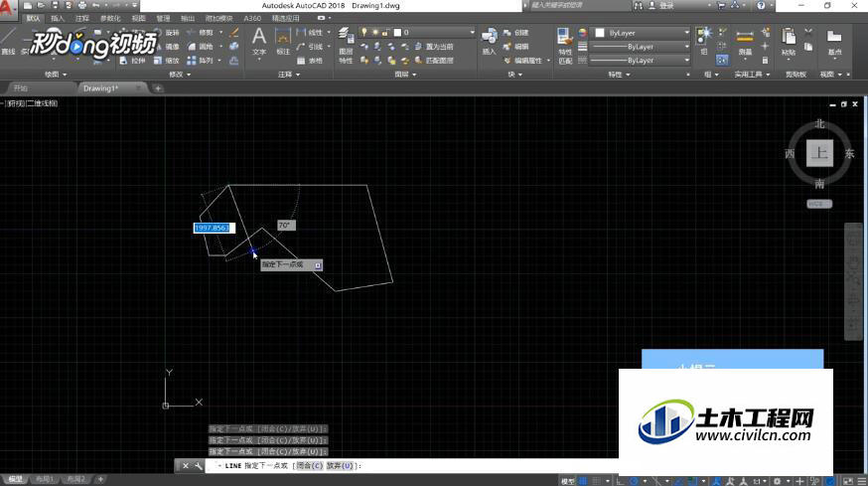Switch to the 注释 (Annotate) ribbon tab
The width and height of the screenshot is (868, 486).
click(x=81, y=18)
